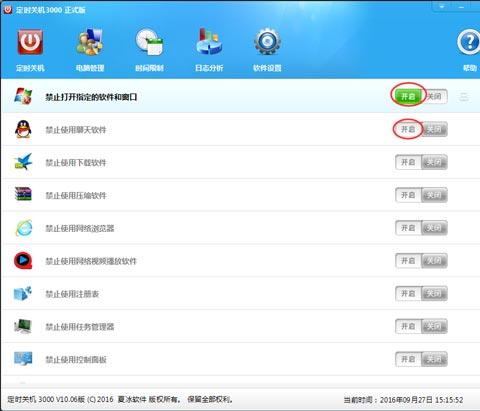Select the 禁止使用网络浏览器 row label

click(80, 228)
